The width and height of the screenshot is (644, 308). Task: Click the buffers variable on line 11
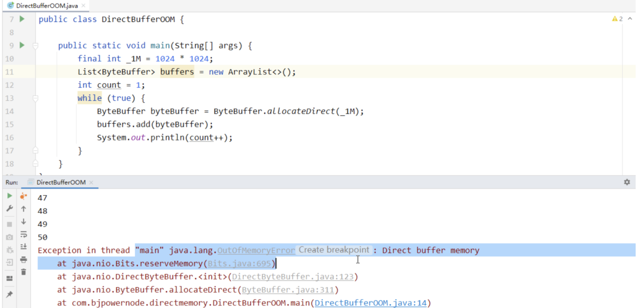(x=177, y=72)
